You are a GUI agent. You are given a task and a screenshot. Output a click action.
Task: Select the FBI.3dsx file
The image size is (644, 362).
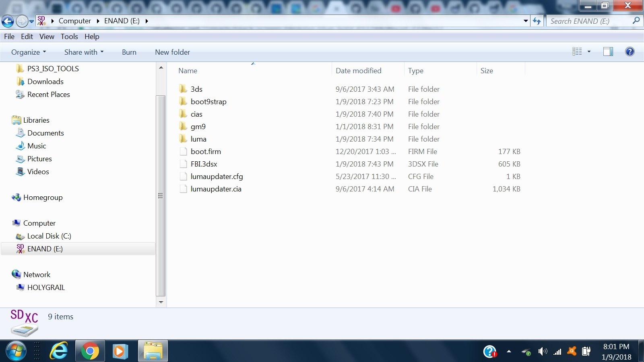204,164
